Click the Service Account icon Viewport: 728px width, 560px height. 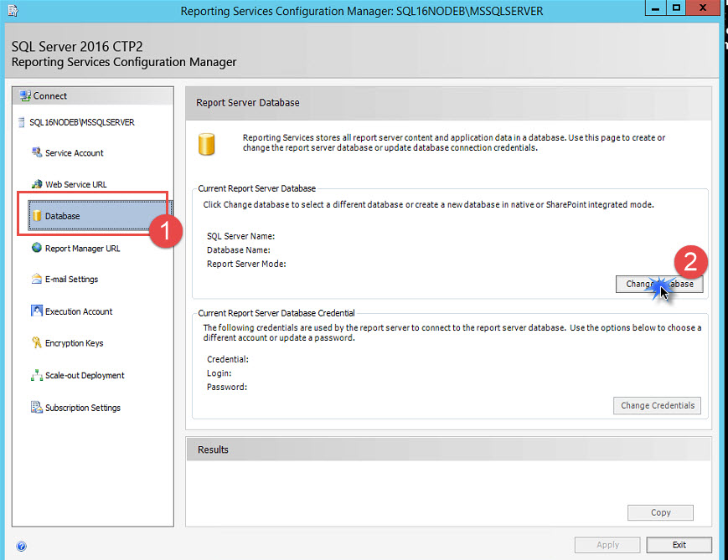[x=37, y=152]
